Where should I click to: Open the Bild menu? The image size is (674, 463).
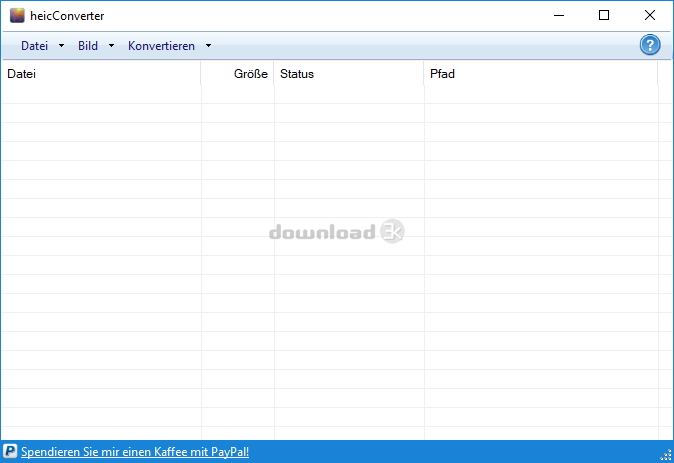(88, 46)
